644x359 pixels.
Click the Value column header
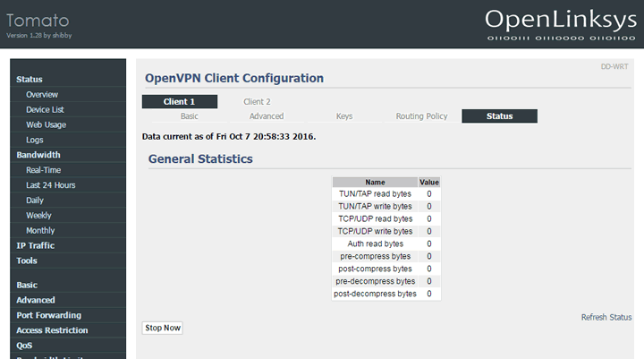coord(429,182)
